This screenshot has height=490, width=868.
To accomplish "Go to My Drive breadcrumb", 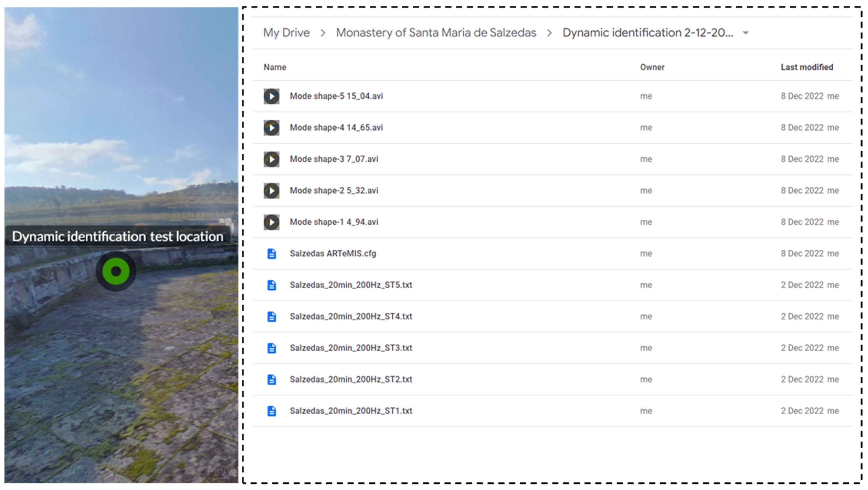I will (286, 33).
